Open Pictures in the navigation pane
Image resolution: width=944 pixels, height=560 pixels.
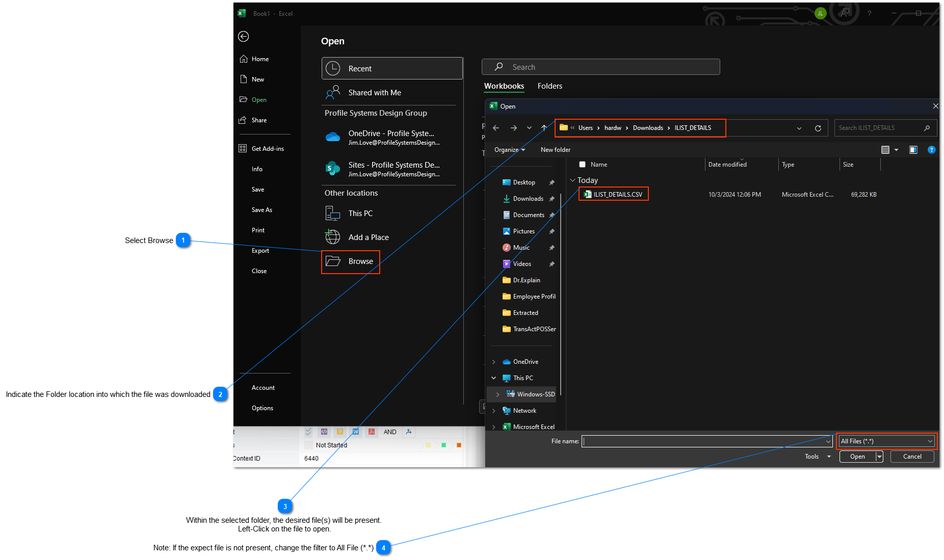[x=524, y=231]
